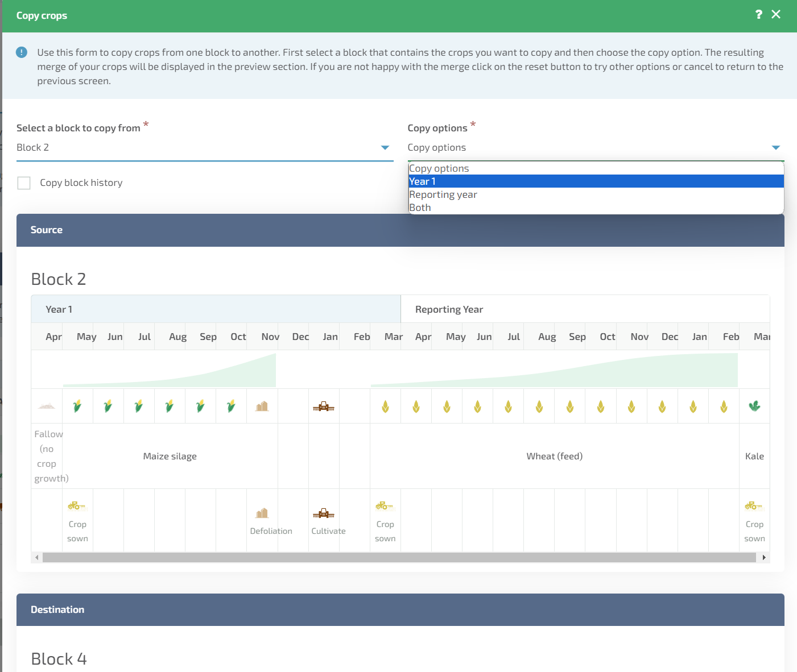Image resolution: width=797 pixels, height=672 pixels.
Task: Click the wheat icon under reporting-year Feb
Action: (724, 406)
